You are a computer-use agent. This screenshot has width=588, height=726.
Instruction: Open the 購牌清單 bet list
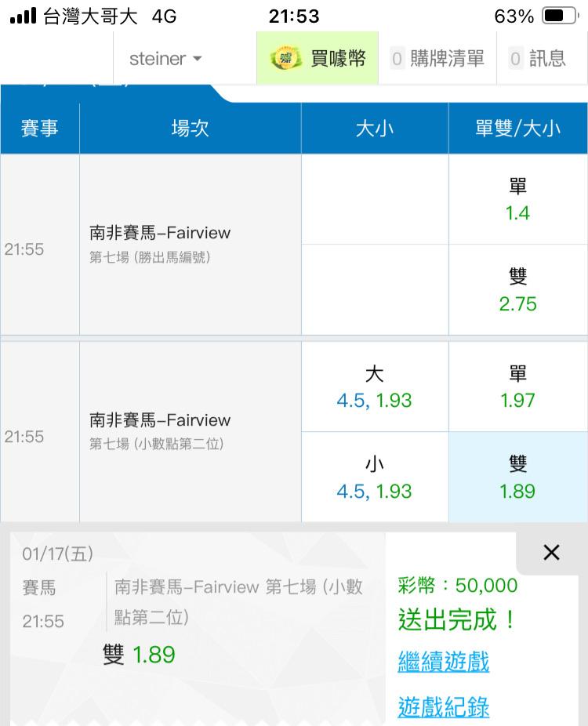tap(437, 59)
